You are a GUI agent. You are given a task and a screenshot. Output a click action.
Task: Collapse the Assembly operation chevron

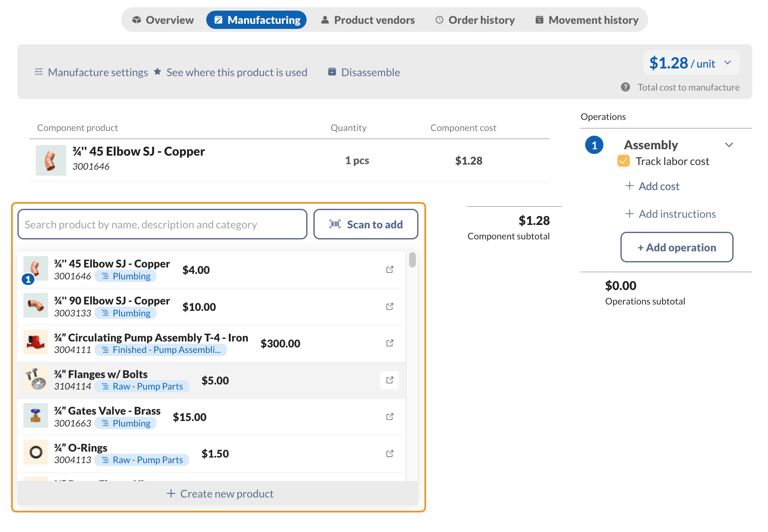click(x=729, y=145)
